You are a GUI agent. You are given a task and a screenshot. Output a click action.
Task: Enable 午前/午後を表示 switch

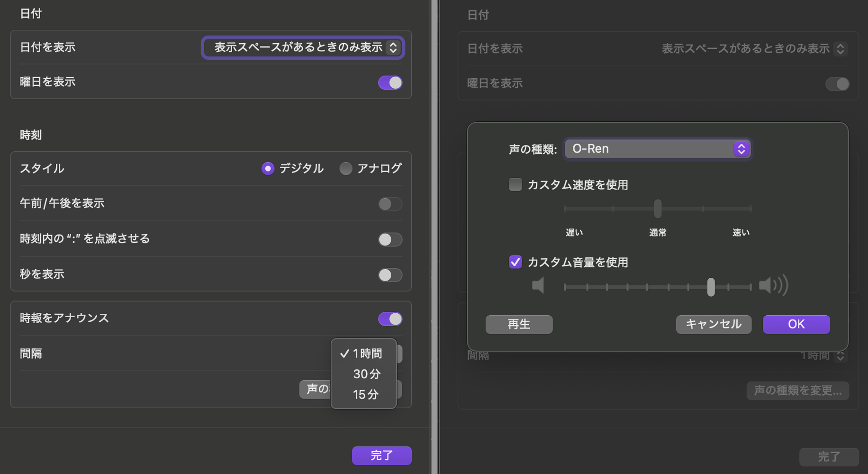(390, 204)
